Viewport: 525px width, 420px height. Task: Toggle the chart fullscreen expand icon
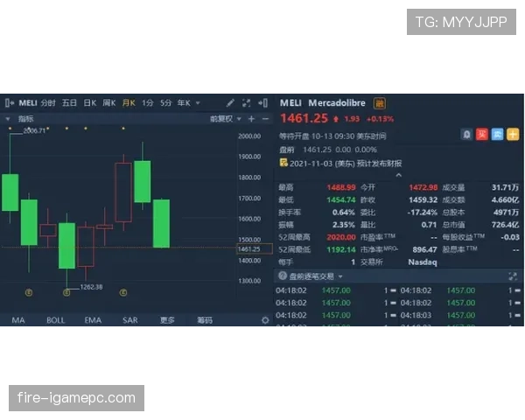click(247, 103)
